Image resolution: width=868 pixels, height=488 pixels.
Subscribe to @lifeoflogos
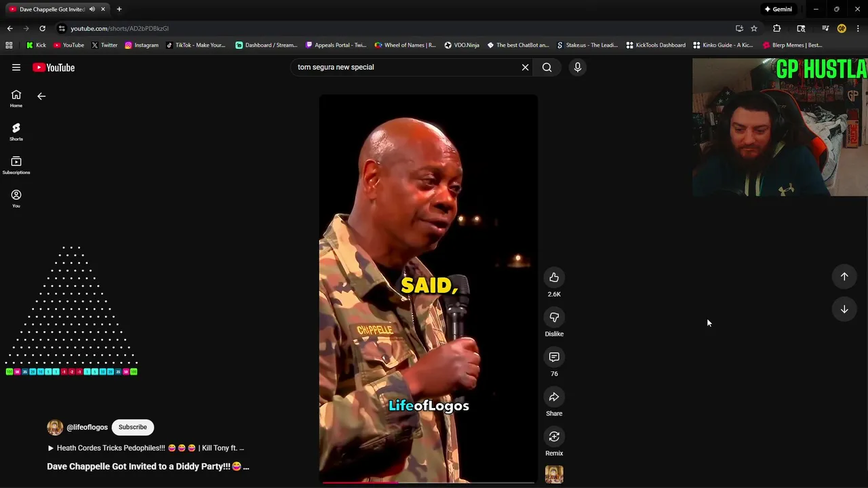tap(133, 427)
